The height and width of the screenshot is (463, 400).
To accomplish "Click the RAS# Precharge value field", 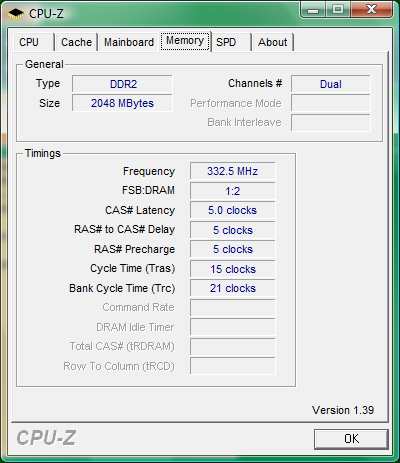I will [233, 249].
